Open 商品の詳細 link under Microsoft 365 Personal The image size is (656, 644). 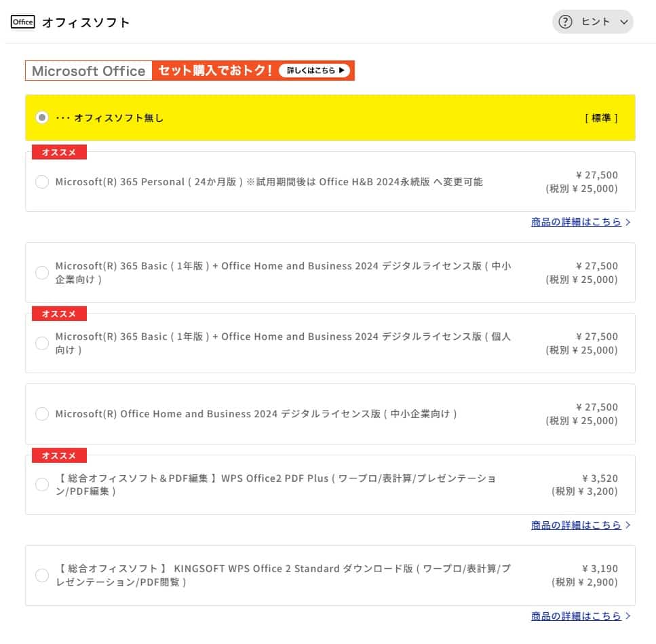coord(576,222)
